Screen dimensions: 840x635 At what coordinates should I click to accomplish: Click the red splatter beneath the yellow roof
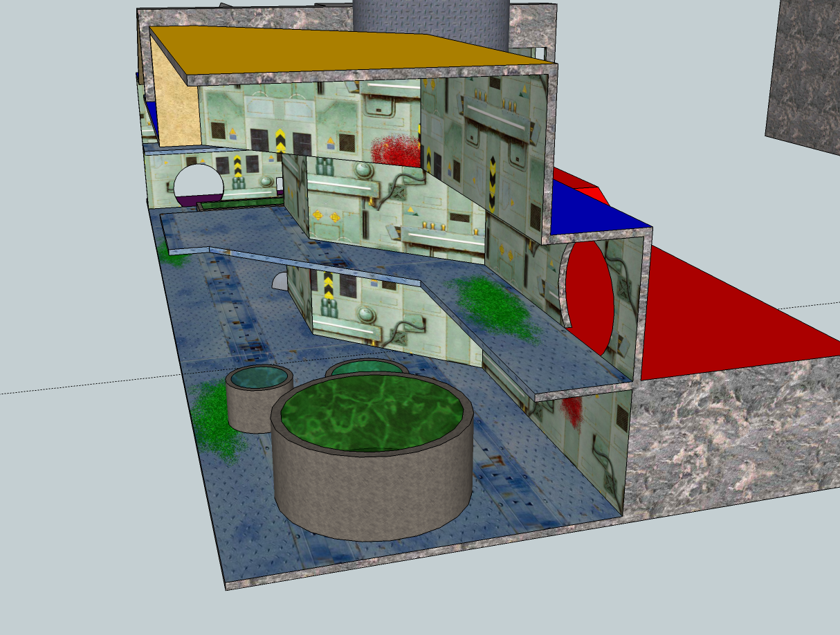click(396, 150)
